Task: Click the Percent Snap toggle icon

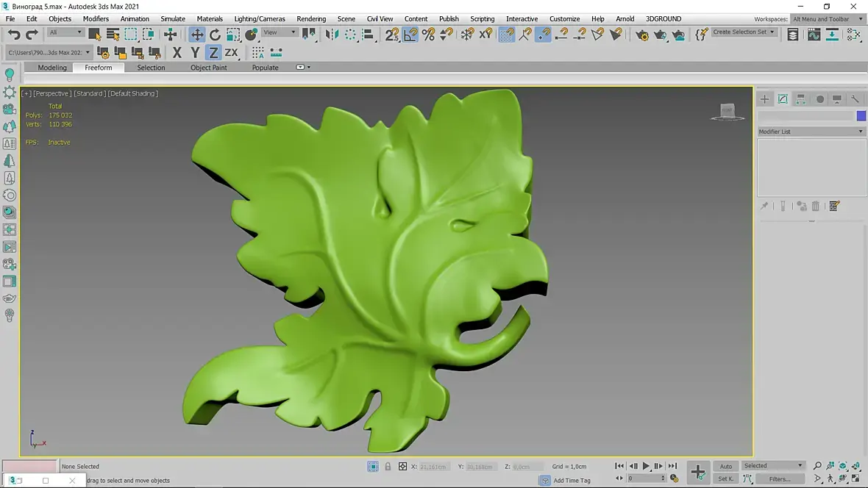Action: tap(428, 35)
